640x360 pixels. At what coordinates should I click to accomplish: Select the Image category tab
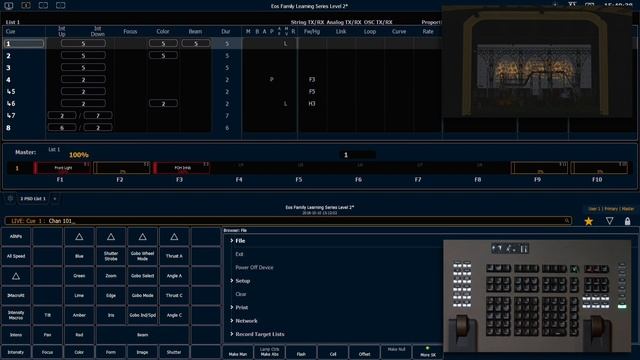142,352
